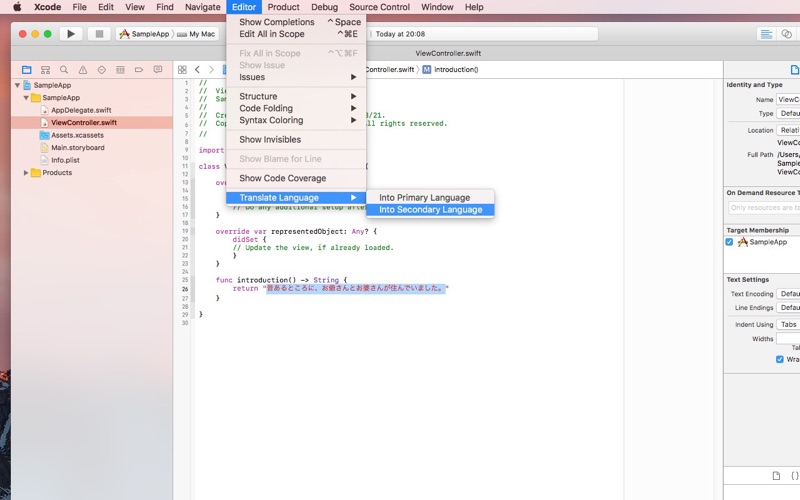This screenshot has width=800, height=500.
Task: Open the Syntax Coloring submenu
Action: (296, 120)
